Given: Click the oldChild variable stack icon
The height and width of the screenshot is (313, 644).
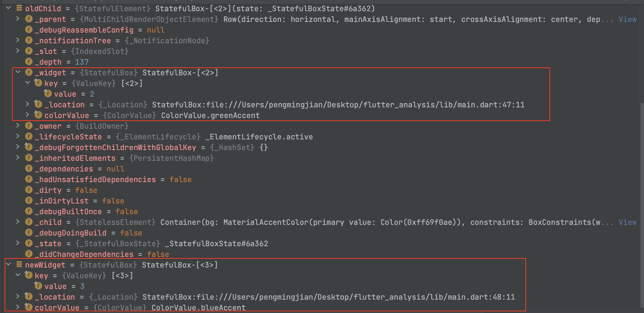Looking at the screenshot, I should click(19, 8).
